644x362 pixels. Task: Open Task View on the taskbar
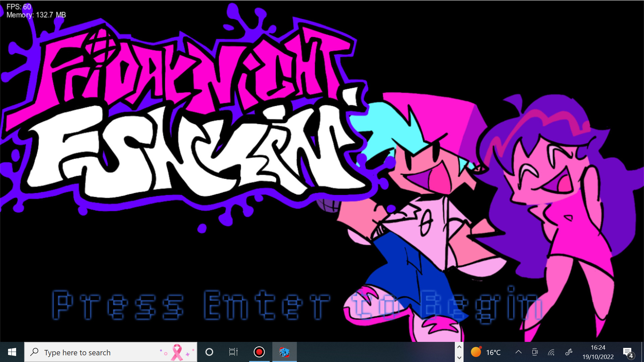tap(233, 352)
